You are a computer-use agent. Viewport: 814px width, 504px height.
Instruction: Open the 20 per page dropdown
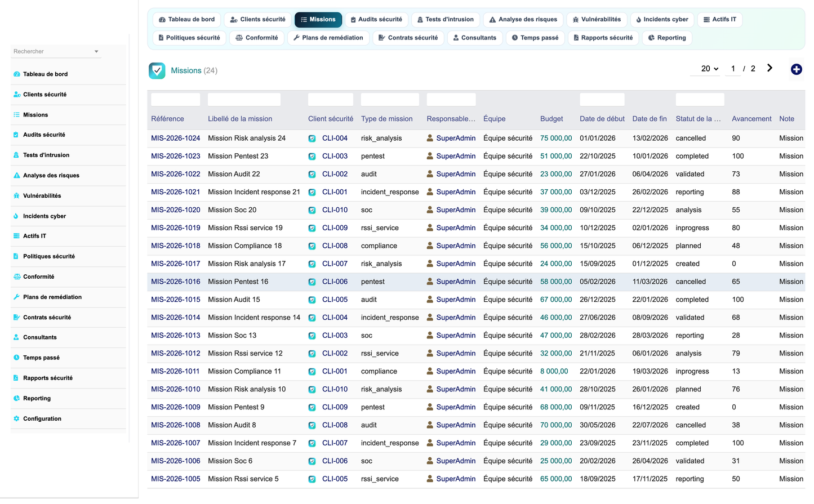(x=710, y=69)
